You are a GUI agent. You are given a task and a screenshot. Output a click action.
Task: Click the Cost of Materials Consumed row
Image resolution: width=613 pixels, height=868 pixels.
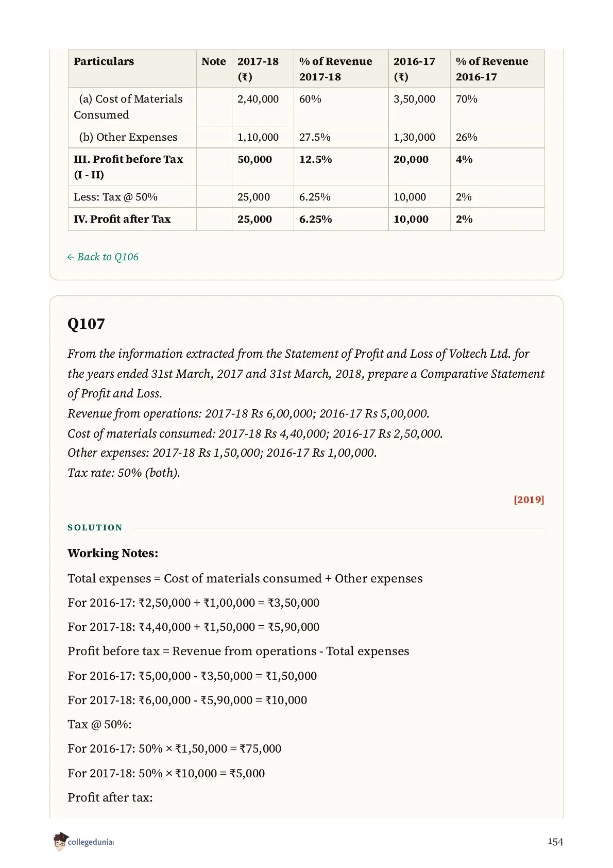(x=306, y=107)
